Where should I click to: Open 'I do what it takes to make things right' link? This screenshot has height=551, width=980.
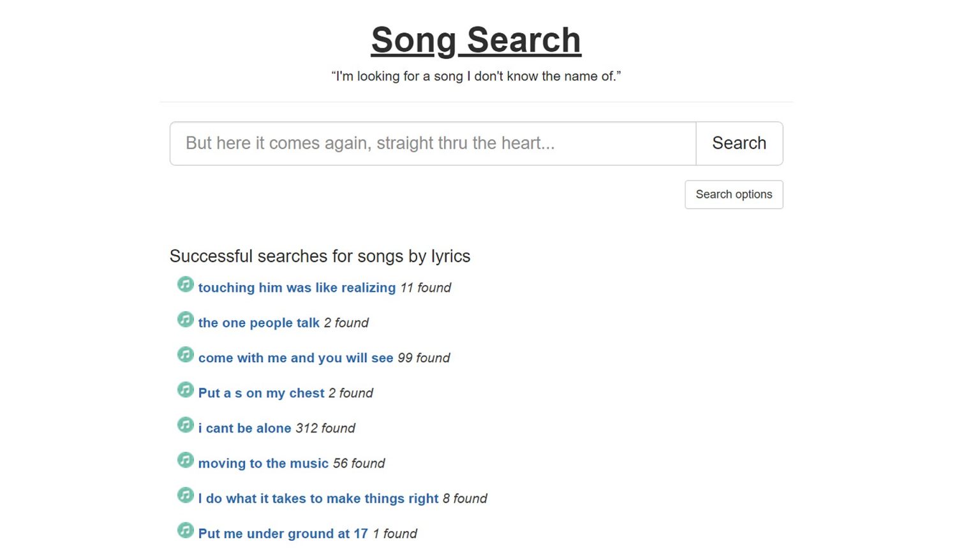(318, 498)
